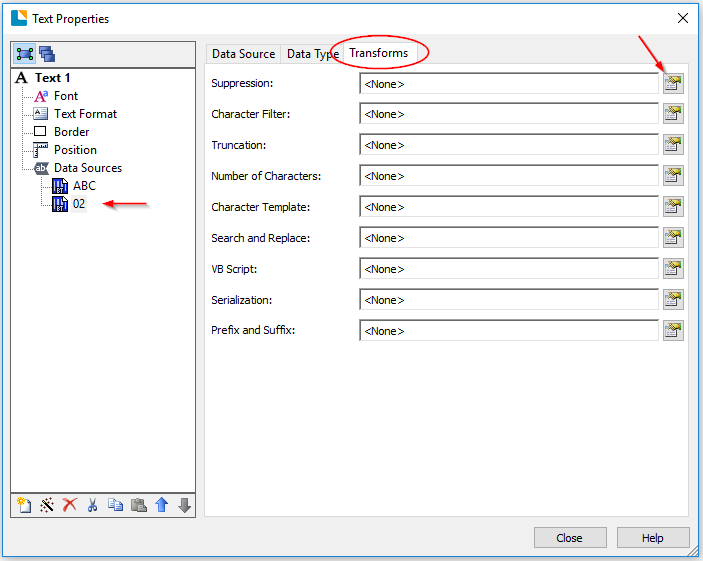The image size is (703, 561).
Task: Click the Text Properties app icon
Action: tap(19, 18)
